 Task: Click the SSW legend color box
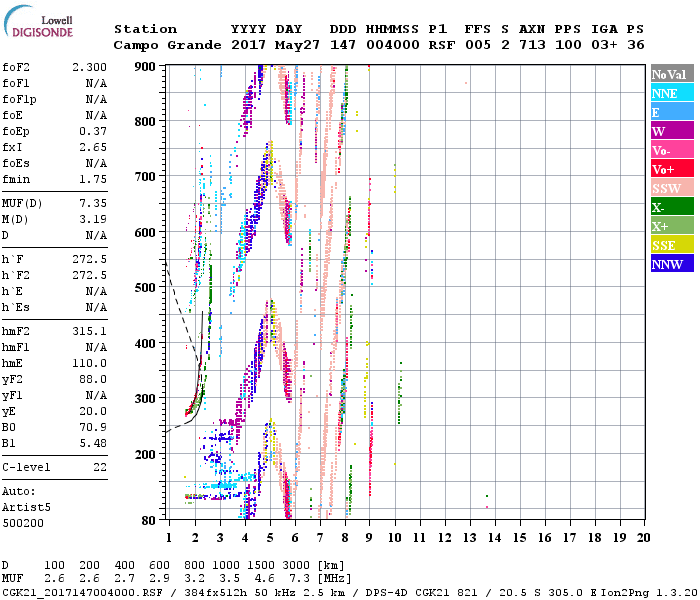[x=672, y=188]
